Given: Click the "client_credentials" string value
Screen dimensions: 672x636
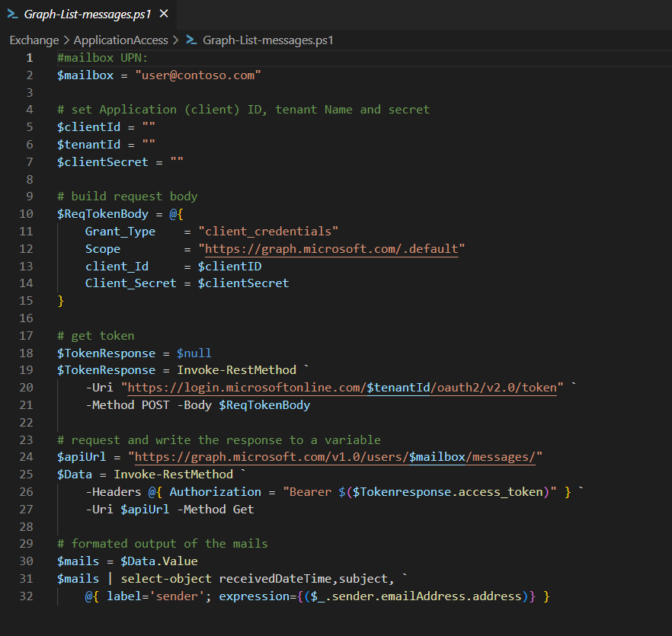Looking at the screenshot, I should [x=268, y=232].
